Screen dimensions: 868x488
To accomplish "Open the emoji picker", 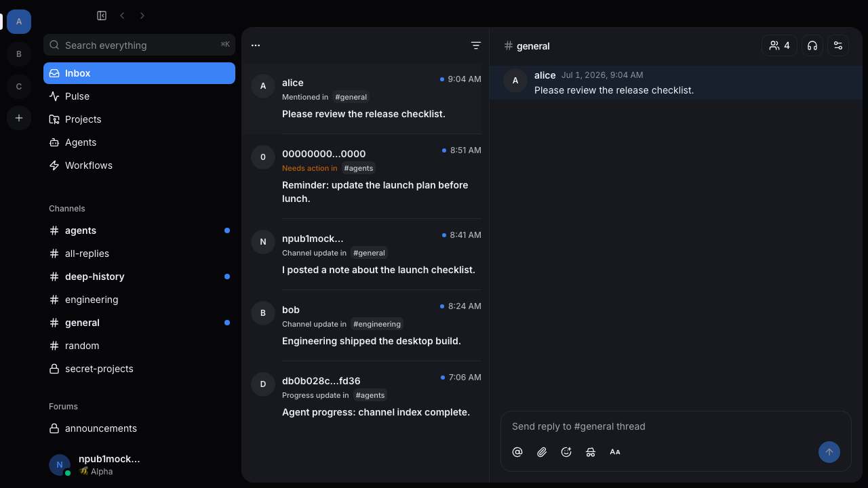I will pyautogui.click(x=566, y=452).
